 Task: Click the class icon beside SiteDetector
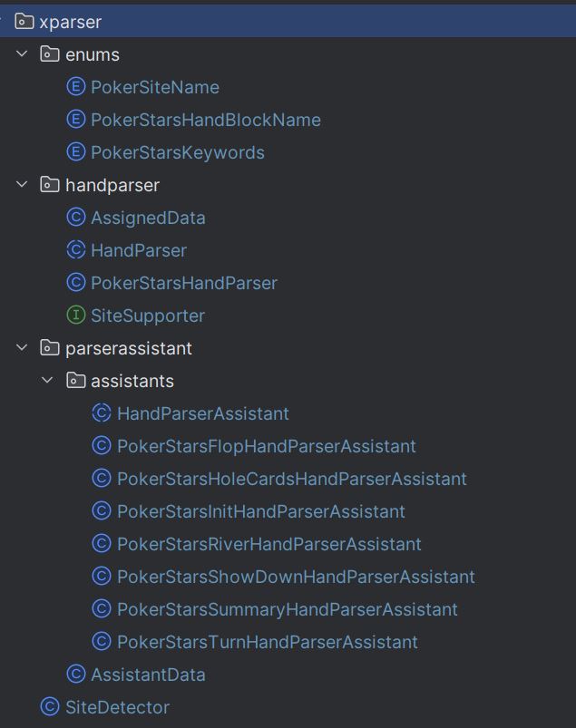point(50,706)
